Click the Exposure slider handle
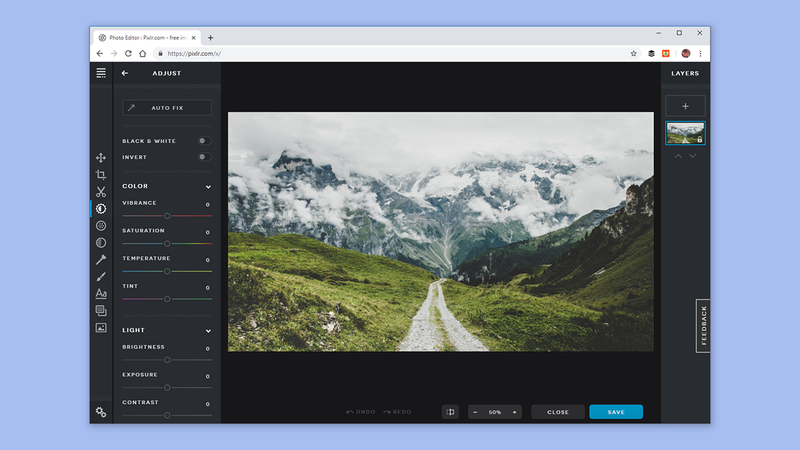Viewport: 800px width, 450px height. [x=167, y=388]
